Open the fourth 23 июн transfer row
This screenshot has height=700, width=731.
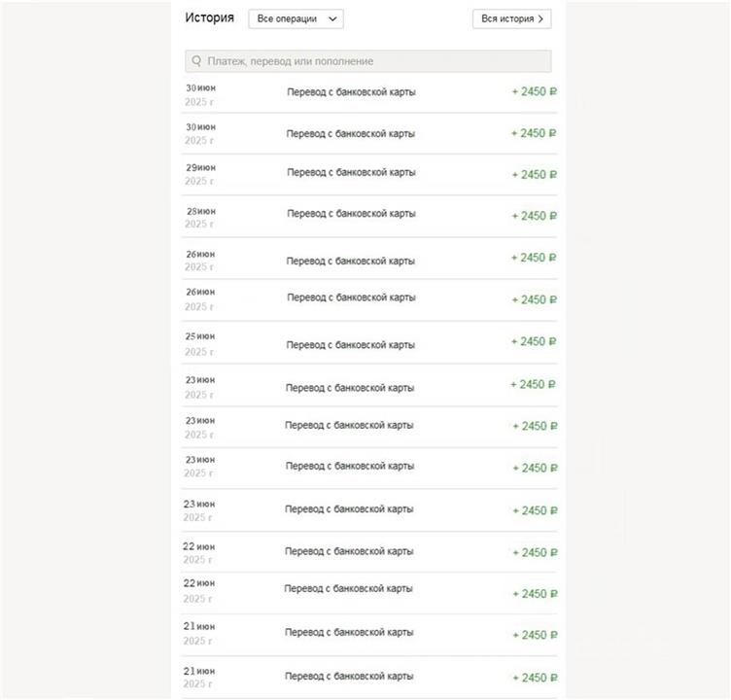point(351,509)
